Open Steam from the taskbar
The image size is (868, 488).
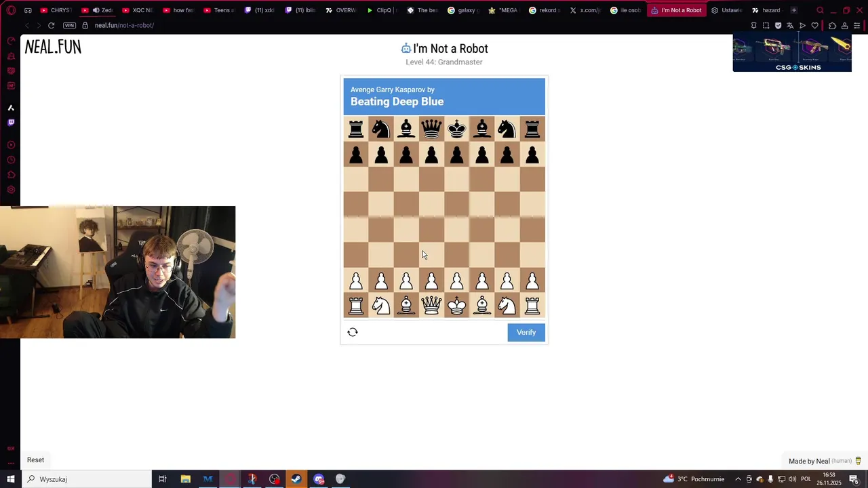pos(296,479)
